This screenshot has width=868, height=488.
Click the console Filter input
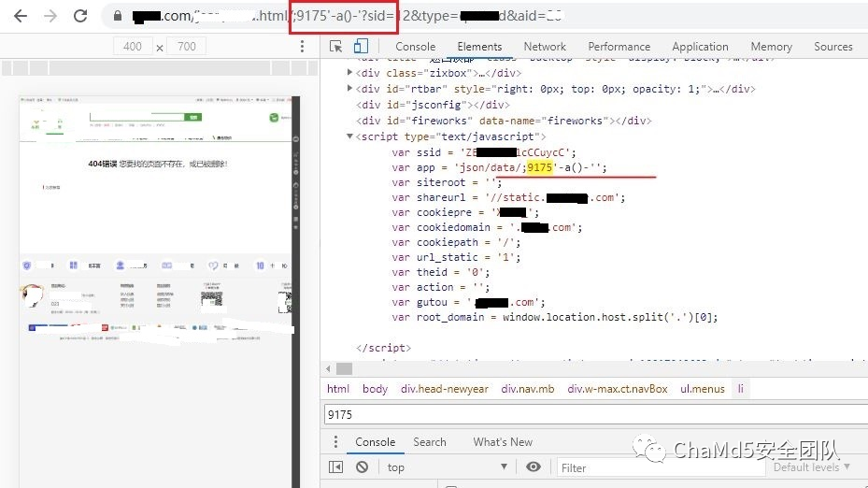661,468
